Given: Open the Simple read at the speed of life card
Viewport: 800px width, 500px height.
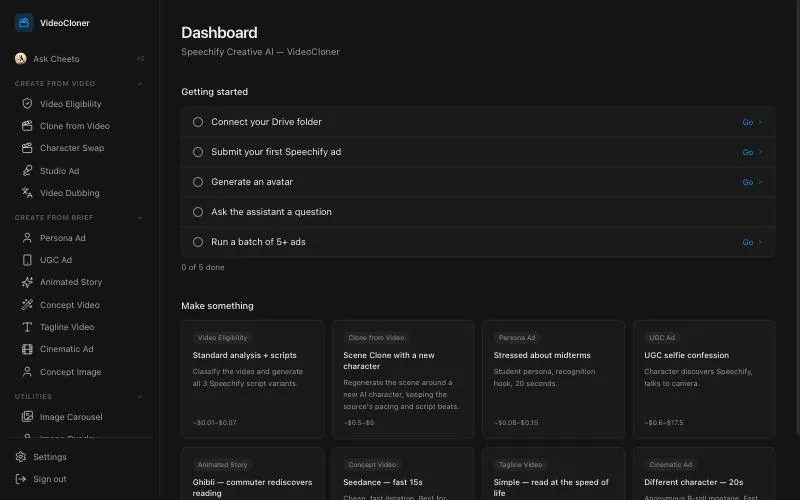Looking at the screenshot, I should click(x=554, y=474).
